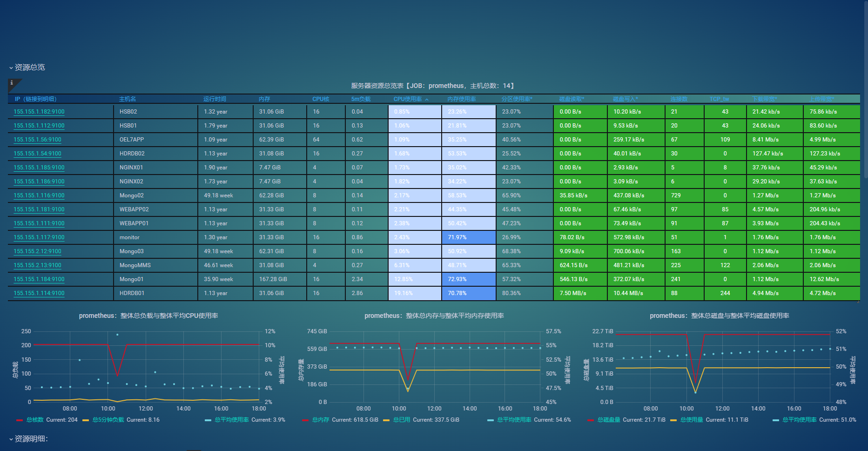Open link 155.155.1.117:9100
Image resolution: width=868 pixels, height=451 pixels.
(x=39, y=237)
